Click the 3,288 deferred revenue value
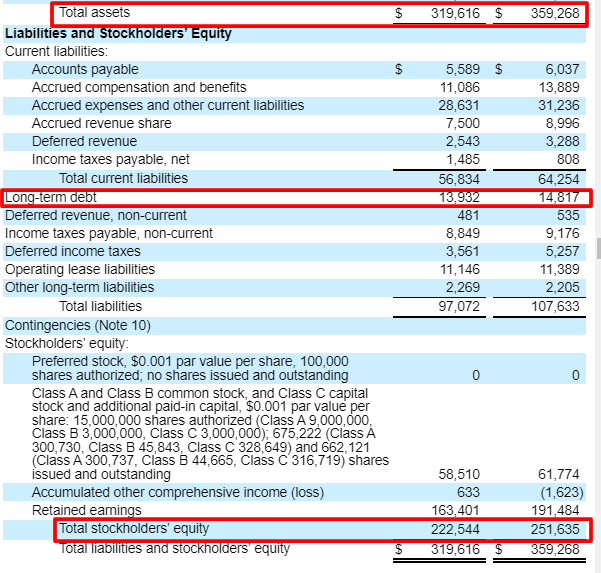Image resolution: width=601 pixels, height=573 pixels. point(561,141)
